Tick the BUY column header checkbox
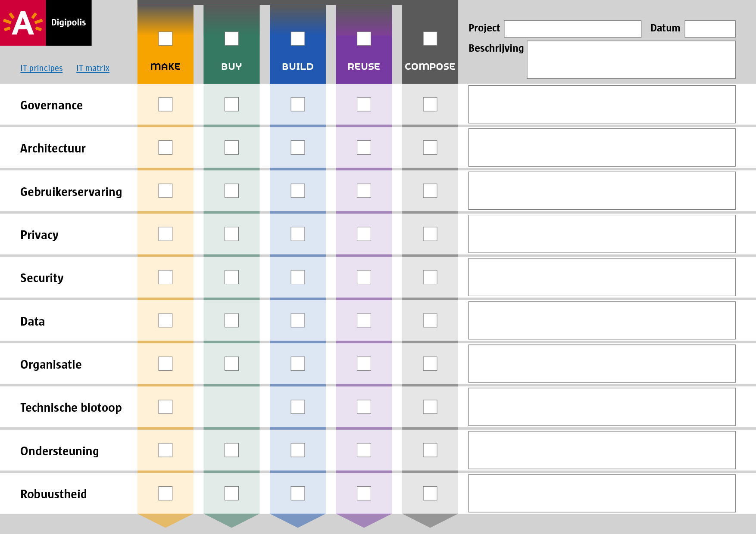Screen dimensions: 756x534 pyautogui.click(x=231, y=39)
